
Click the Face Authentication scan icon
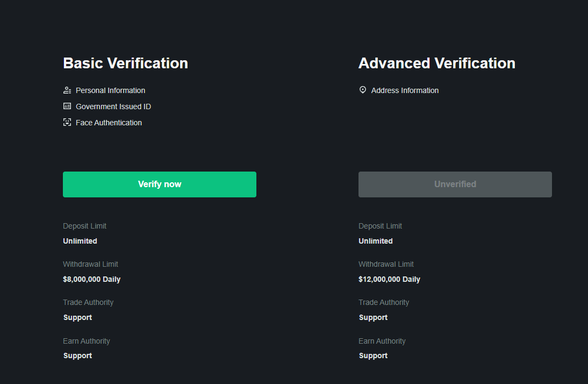pyautogui.click(x=67, y=122)
